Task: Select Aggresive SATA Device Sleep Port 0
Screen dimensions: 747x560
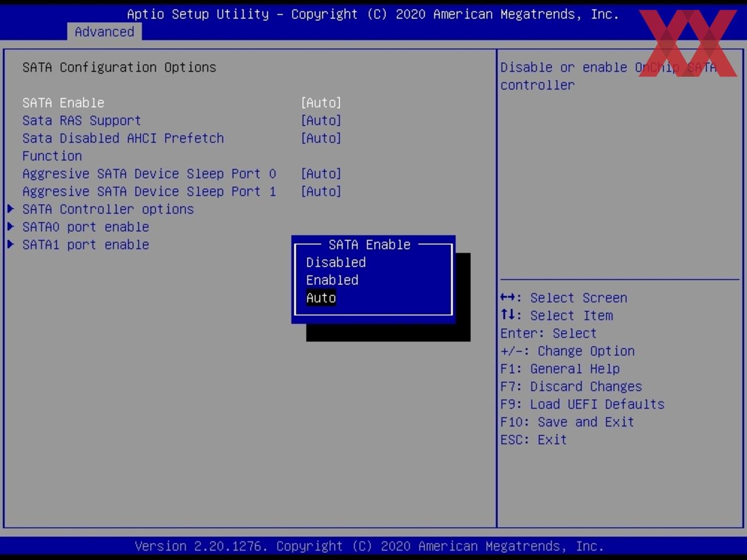Action: click(149, 173)
